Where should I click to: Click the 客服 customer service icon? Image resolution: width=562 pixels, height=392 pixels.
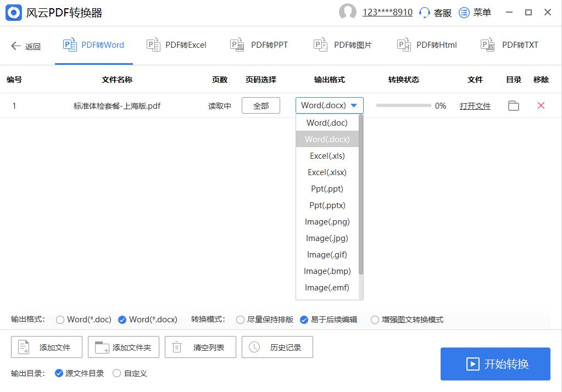coord(424,12)
